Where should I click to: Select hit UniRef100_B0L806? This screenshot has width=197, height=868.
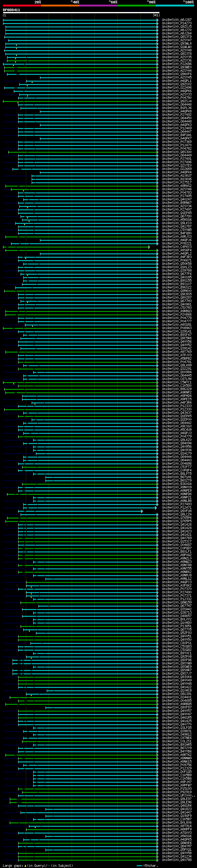tap(177, 822)
